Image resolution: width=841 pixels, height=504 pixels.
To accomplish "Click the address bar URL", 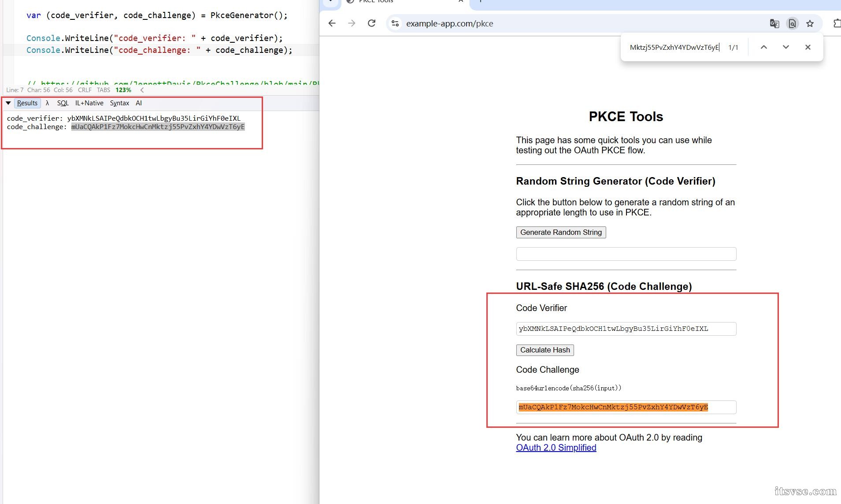I will click(449, 23).
